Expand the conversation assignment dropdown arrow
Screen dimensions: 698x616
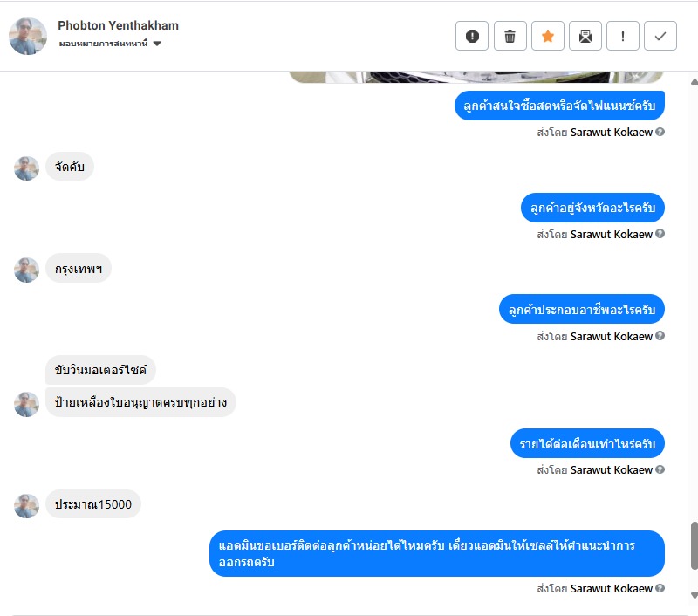[157, 44]
